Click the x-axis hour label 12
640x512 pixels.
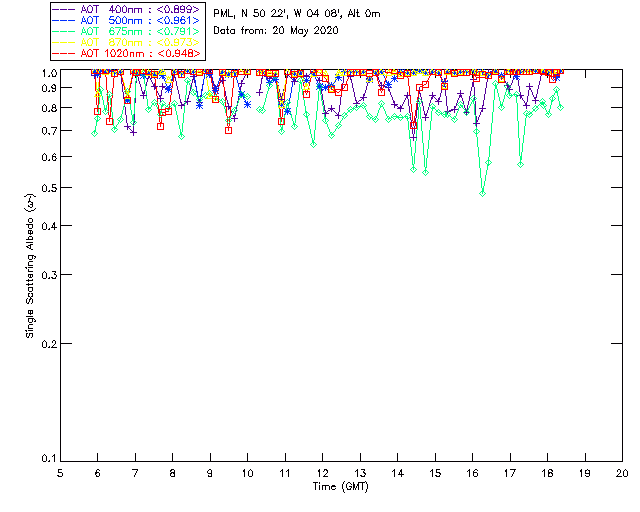pyautogui.click(x=322, y=473)
